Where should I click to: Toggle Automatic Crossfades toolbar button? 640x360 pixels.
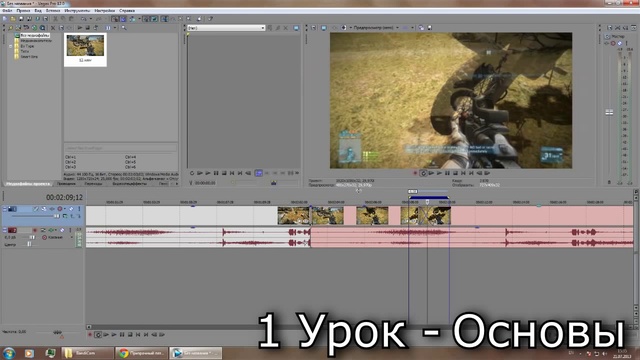pos(123,19)
